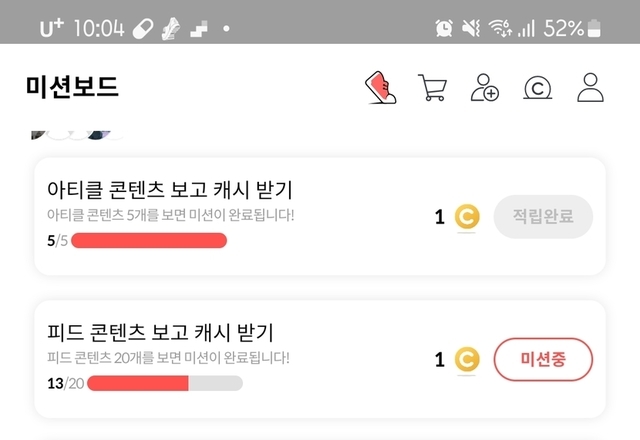Tap the muted sound status icon
This screenshot has height=440, width=640.
coord(471,28)
